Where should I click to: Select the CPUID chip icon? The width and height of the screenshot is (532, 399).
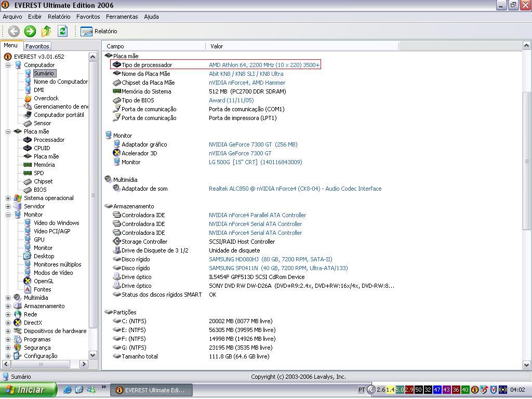pyautogui.click(x=28, y=148)
